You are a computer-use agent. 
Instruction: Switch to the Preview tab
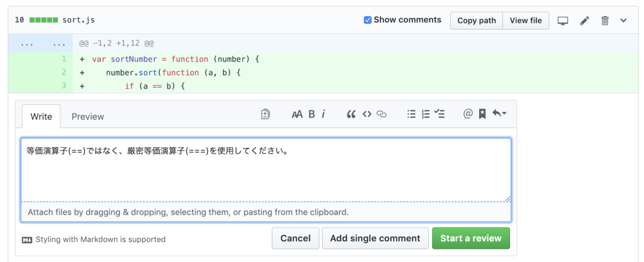pyautogui.click(x=87, y=117)
